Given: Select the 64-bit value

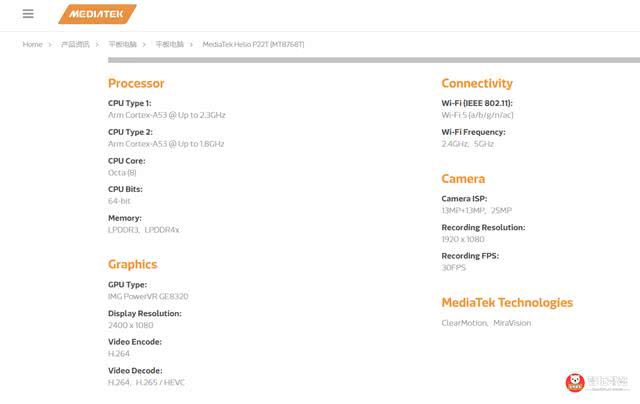Looking at the screenshot, I should point(119,201).
